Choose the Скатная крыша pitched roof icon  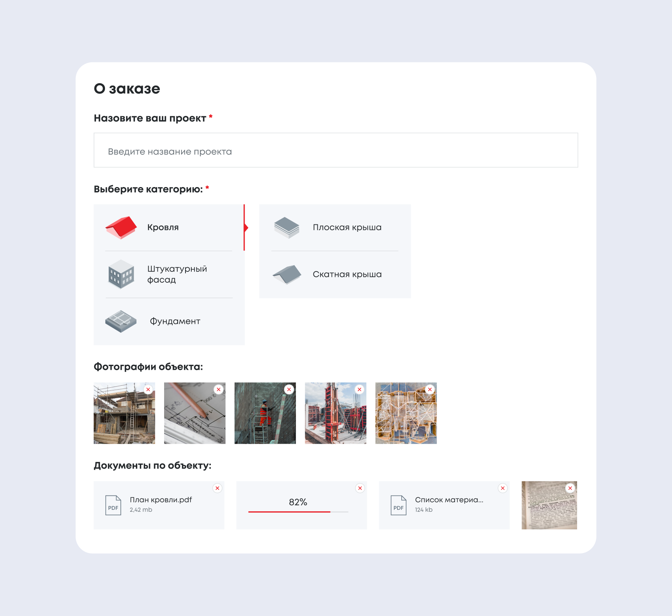287,275
